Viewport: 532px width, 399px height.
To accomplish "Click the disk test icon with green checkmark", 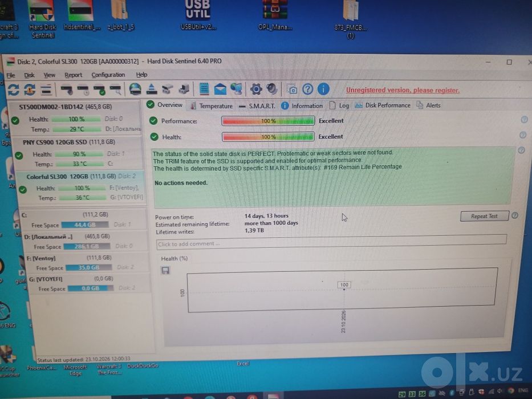I will point(100,90).
